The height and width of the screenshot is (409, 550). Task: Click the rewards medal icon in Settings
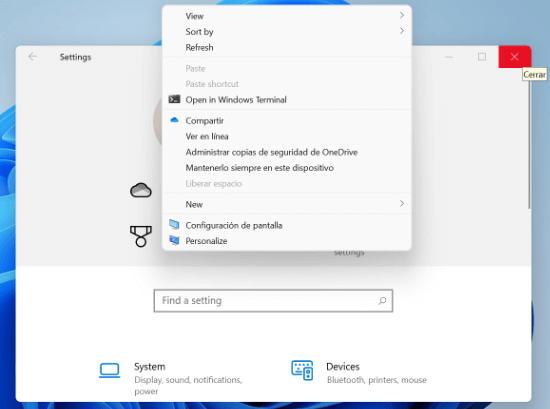click(141, 236)
